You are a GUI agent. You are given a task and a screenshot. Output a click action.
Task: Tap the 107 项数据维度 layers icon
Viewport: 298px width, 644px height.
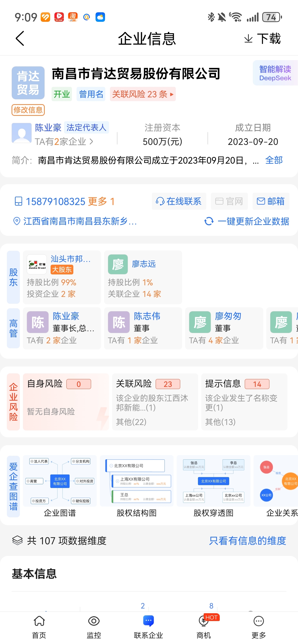click(18, 541)
